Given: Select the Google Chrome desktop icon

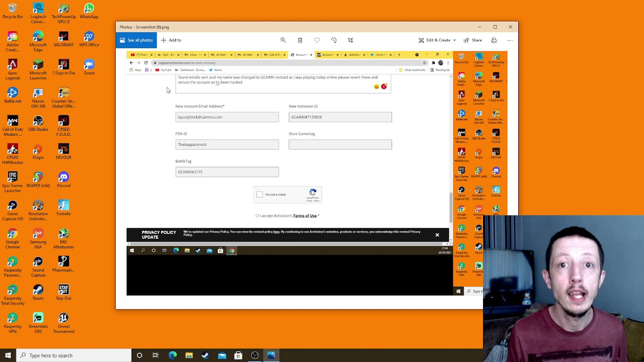Looking at the screenshot, I should (x=13, y=239).
